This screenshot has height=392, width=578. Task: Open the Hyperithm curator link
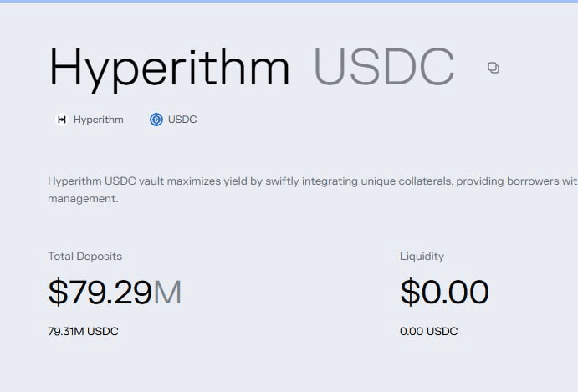pyautogui.click(x=98, y=120)
